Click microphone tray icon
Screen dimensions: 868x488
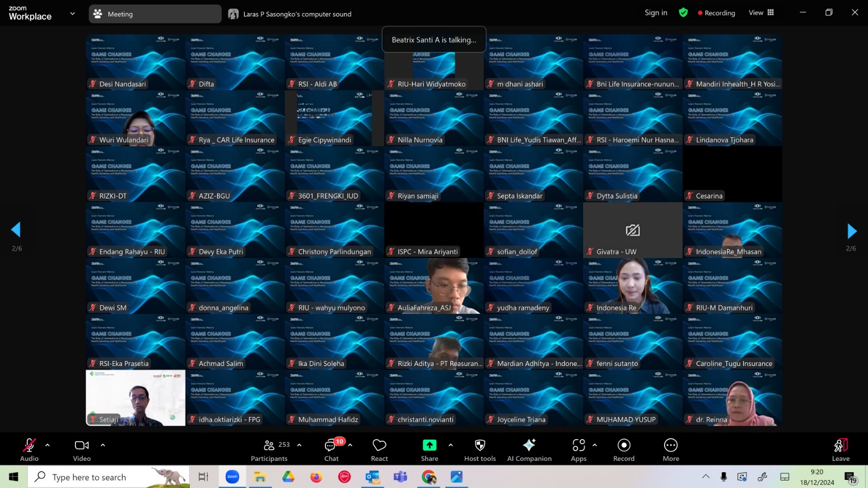tap(724, 477)
